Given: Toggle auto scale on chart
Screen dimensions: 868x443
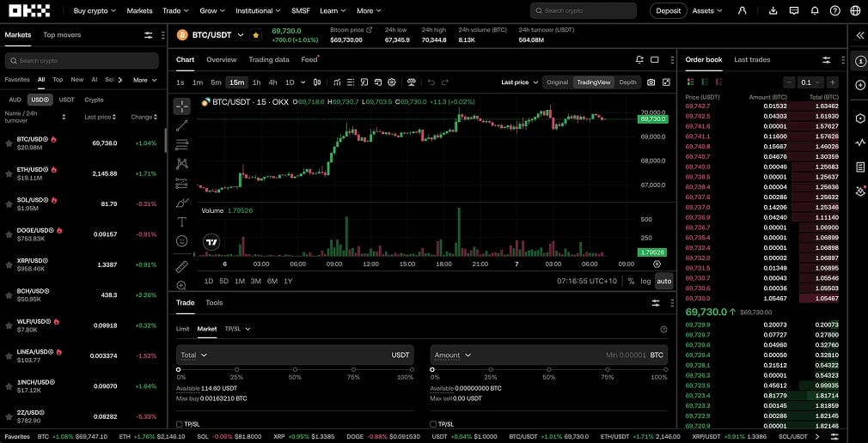Looking at the screenshot, I should 663,281.
